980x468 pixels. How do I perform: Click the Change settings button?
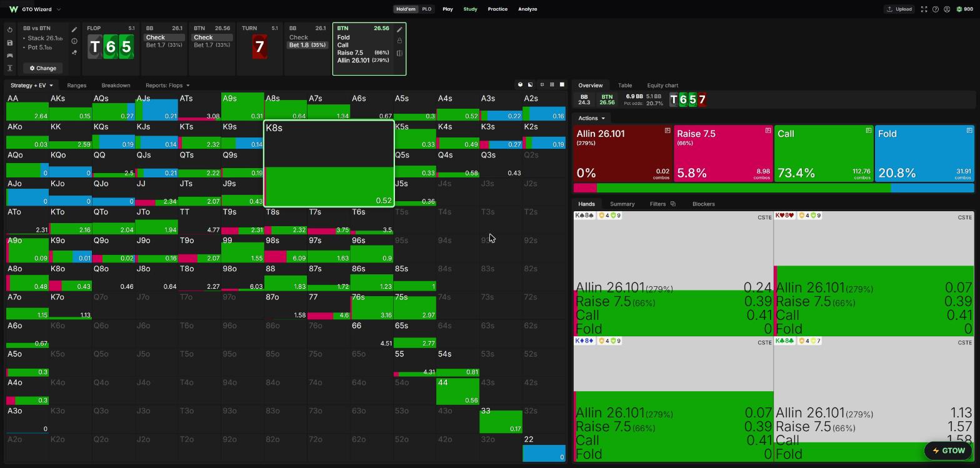pyautogui.click(x=43, y=68)
